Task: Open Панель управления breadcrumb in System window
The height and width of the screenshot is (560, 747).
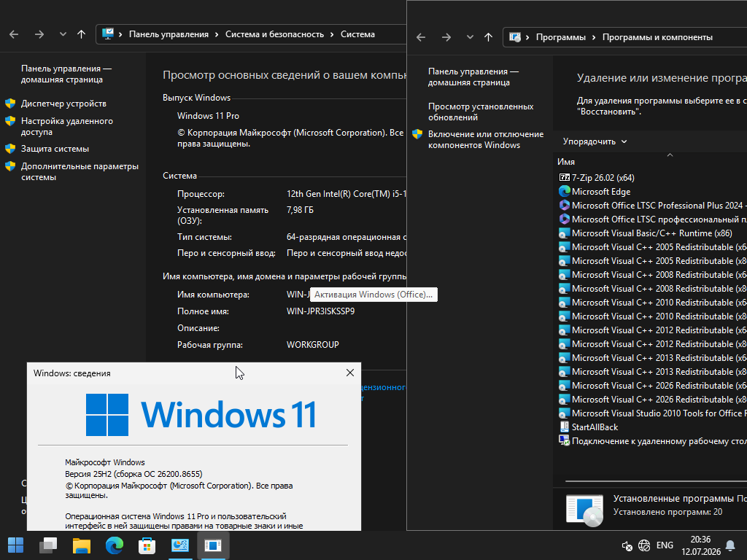Action: point(169,34)
